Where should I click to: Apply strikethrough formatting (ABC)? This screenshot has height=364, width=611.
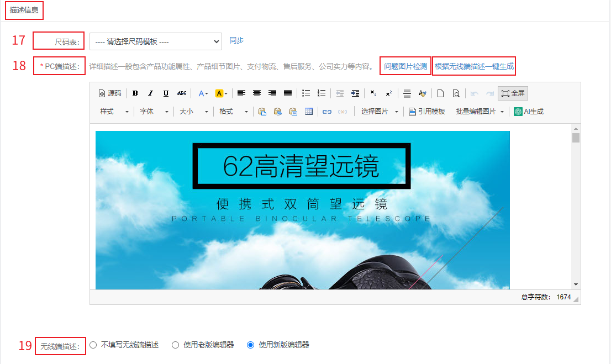[x=182, y=93]
